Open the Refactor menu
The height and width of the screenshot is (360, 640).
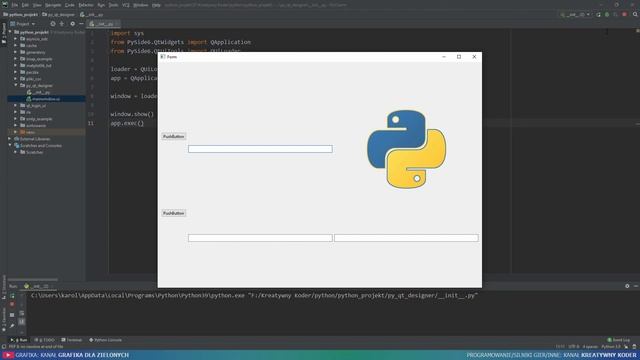click(x=86, y=5)
